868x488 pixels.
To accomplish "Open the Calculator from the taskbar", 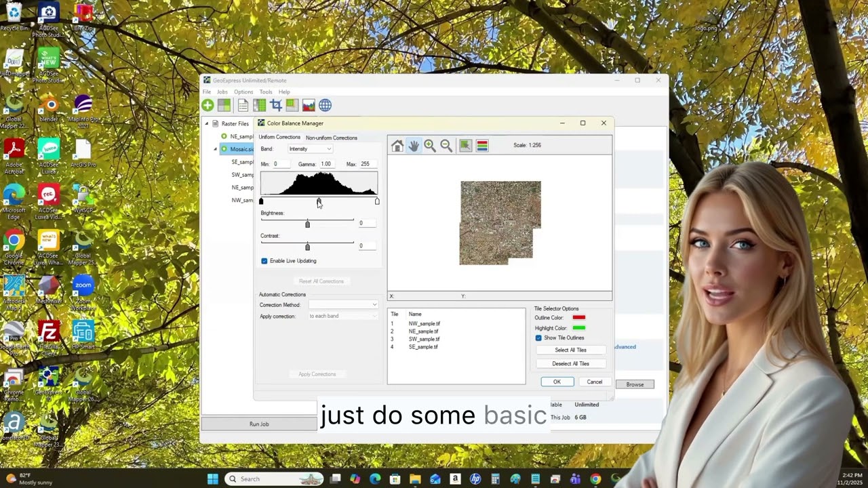I will tap(495, 479).
